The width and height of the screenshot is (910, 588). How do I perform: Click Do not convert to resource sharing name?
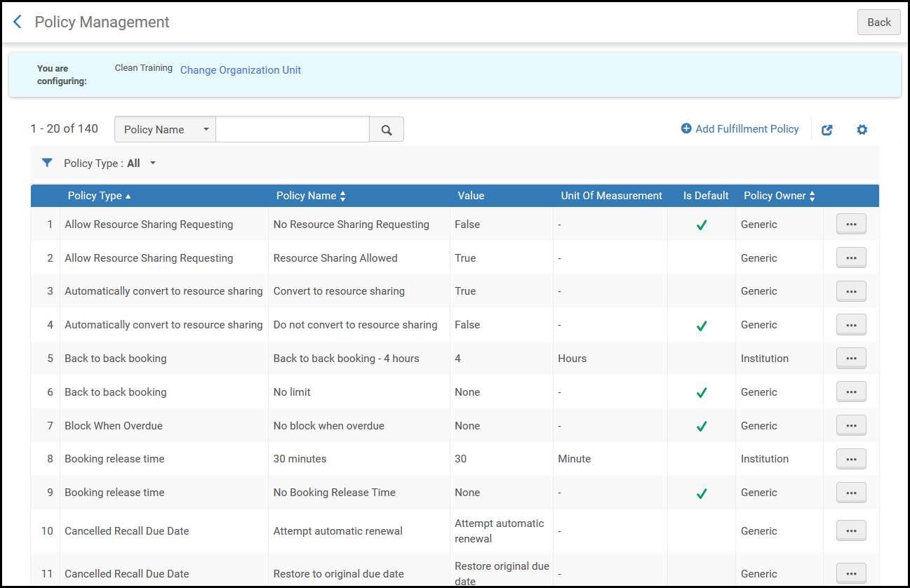(x=355, y=325)
